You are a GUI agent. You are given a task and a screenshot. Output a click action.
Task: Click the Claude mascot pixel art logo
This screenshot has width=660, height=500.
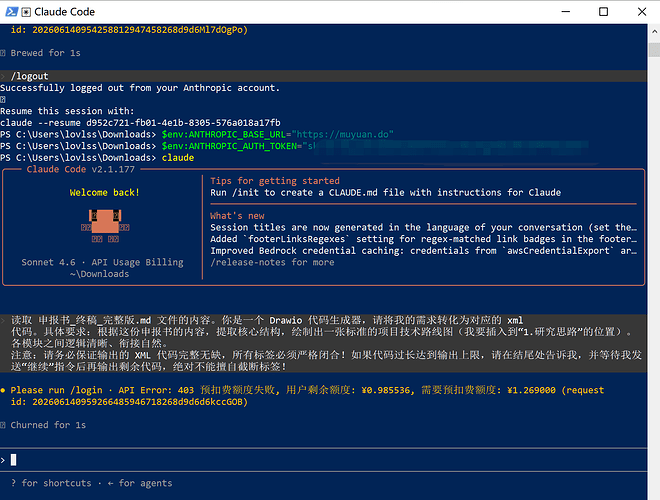pos(105,226)
